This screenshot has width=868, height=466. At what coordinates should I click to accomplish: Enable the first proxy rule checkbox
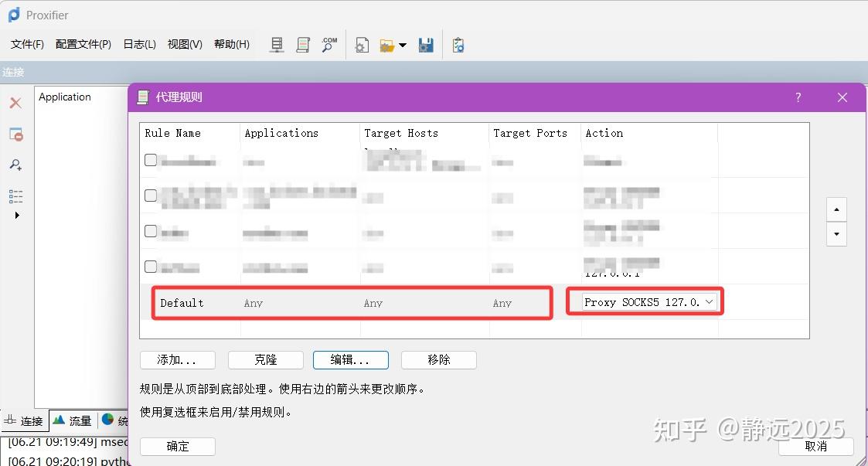tap(150, 159)
